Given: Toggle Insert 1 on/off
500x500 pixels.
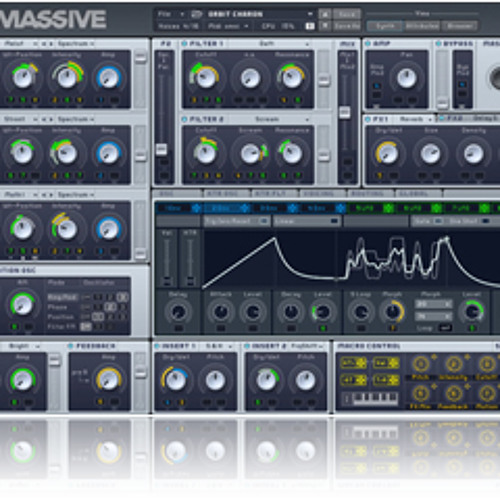Looking at the screenshot, I should tap(157, 346).
